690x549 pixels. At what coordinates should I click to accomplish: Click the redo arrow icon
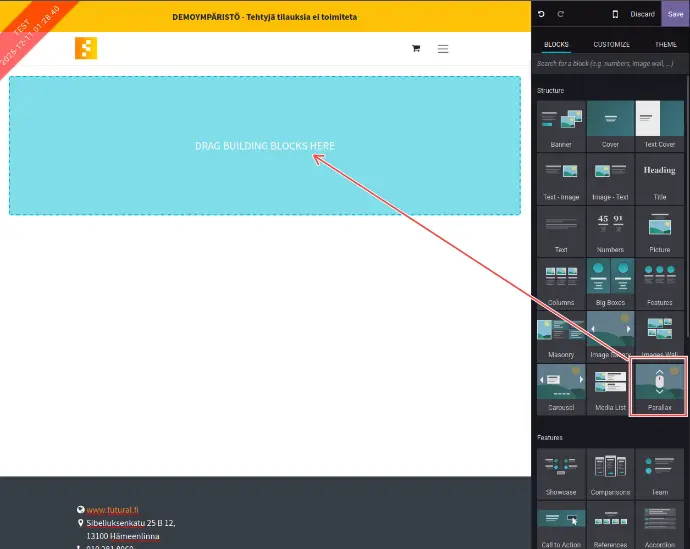coord(560,14)
